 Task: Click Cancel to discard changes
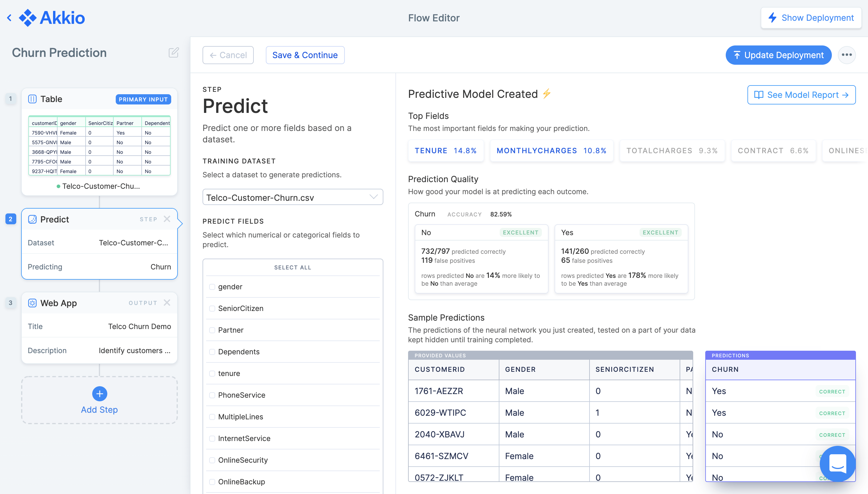228,54
